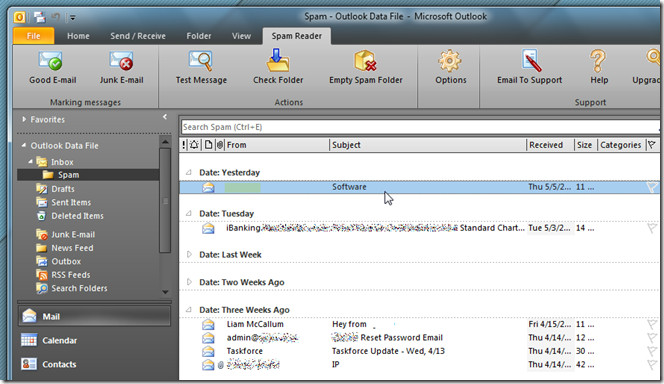
Task: Click Email To Support icon
Action: click(529, 61)
